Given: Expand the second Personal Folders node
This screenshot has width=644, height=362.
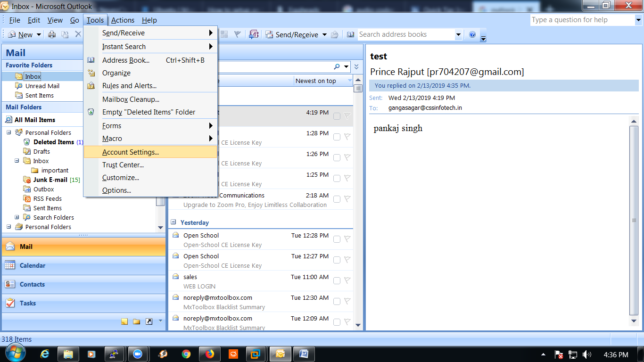Looking at the screenshot, I should click(9, 227).
